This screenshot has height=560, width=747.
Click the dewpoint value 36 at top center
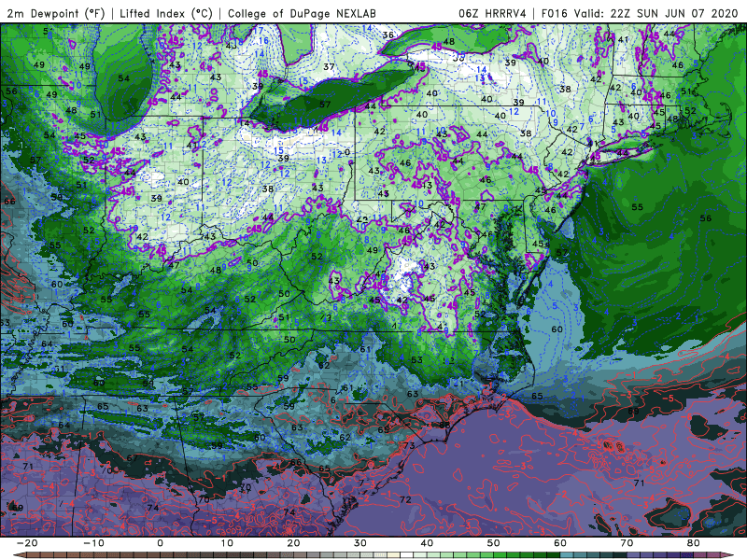pyautogui.click(x=388, y=35)
